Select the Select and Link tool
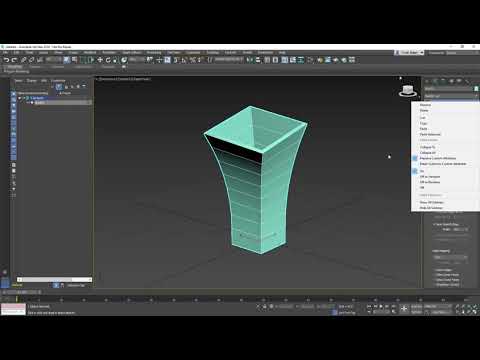This screenshot has height=360, width=480. tap(23, 60)
